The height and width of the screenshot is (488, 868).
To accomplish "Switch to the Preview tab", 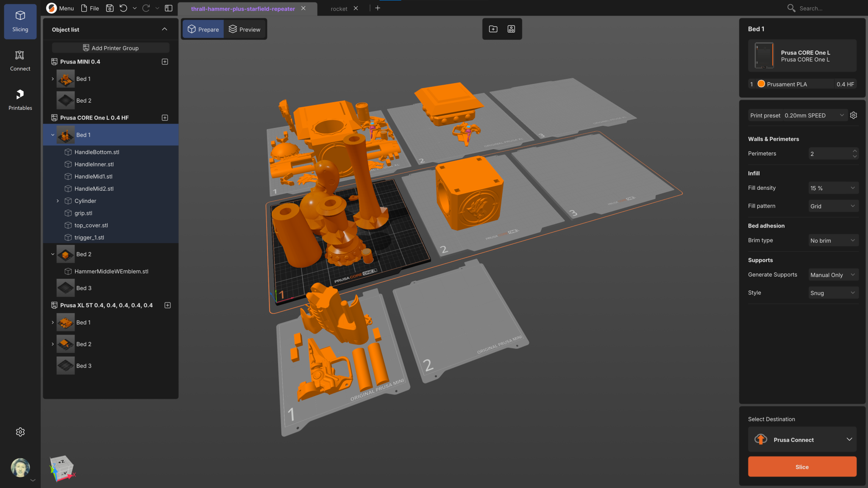I will pyautogui.click(x=245, y=29).
